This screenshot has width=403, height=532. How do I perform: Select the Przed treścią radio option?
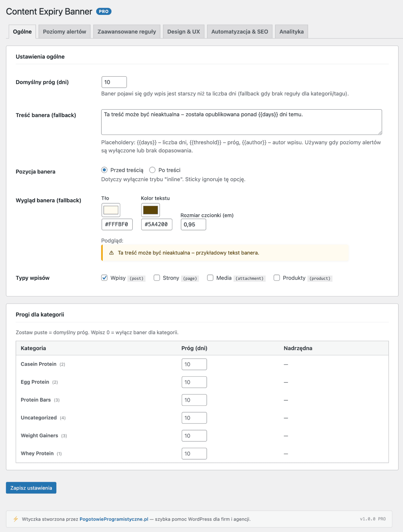pos(104,170)
